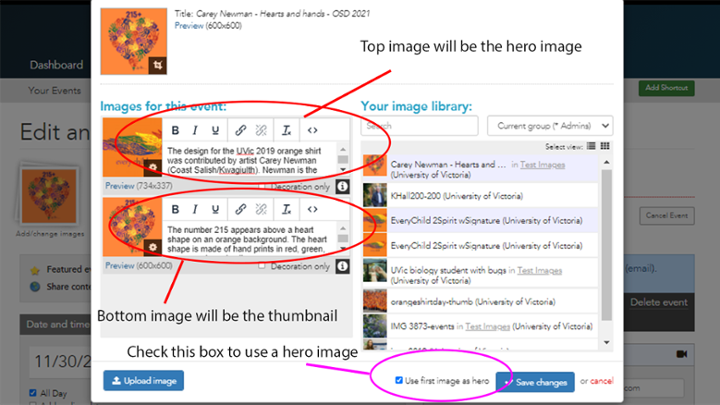Screen dimensions: 720x405
Task: Select orangeshirtday-thumb library item
Action: coord(480,302)
